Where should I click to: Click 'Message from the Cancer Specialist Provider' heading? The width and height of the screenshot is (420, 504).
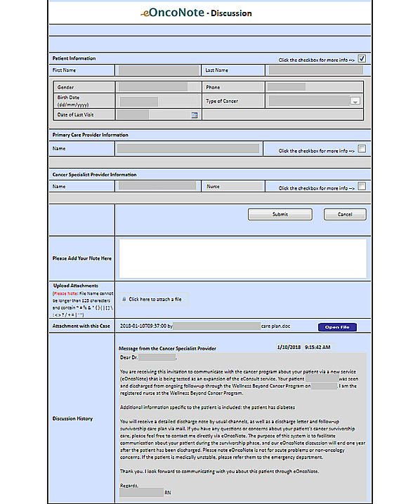click(x=167, y=348)
